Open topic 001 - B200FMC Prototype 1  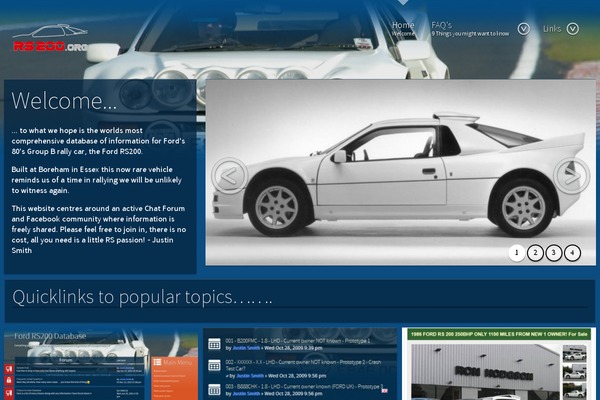coord(298,341)
